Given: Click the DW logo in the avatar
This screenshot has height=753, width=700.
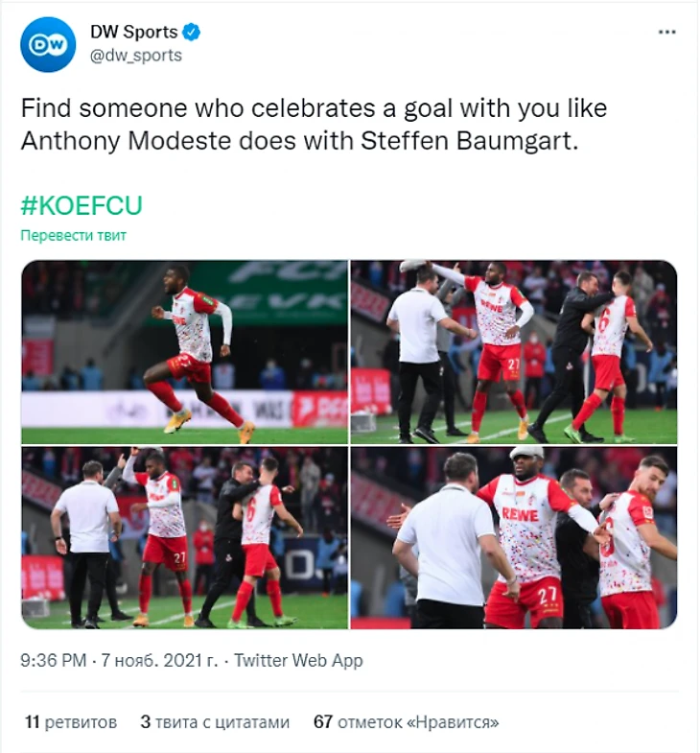Looking at the screenshot, I should 48,45.
